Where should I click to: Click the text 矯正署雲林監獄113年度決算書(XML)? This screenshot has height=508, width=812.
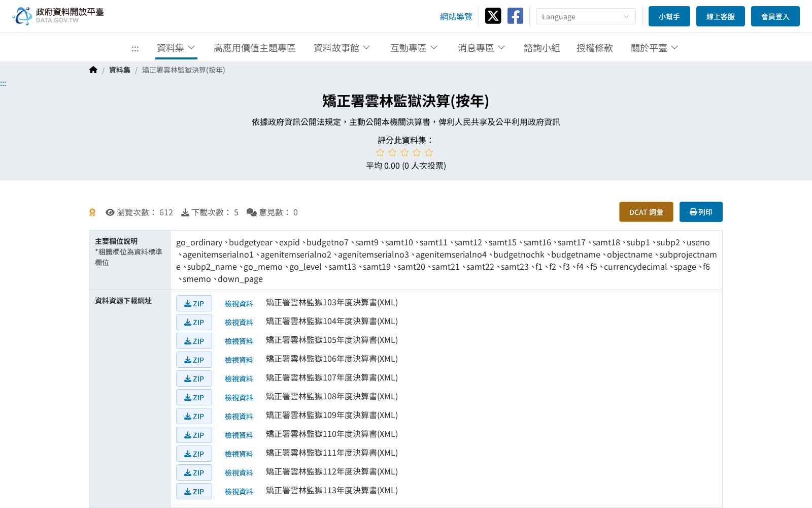tap(332, 490)
